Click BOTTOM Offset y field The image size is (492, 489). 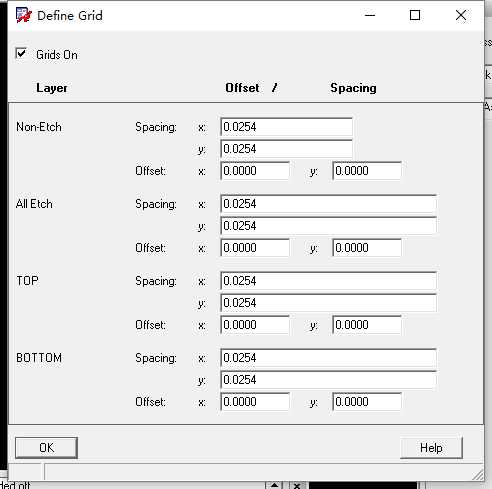[x=367, y=402]
